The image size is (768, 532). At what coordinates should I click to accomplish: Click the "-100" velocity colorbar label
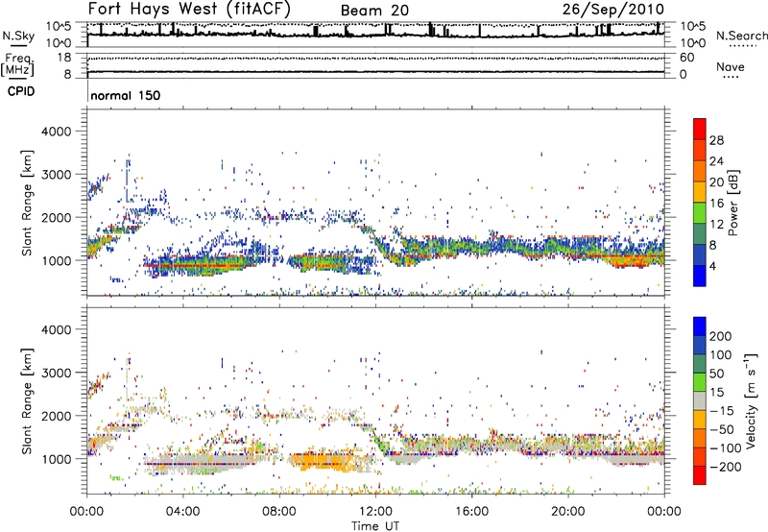pyautogui.click(x=725, y=448)
